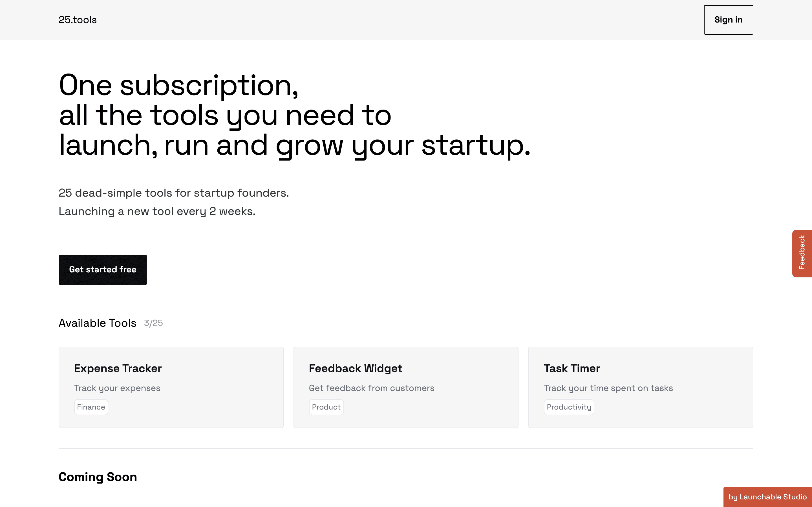
Task: Click the 25.tools logo
Action: click(78, 20)
